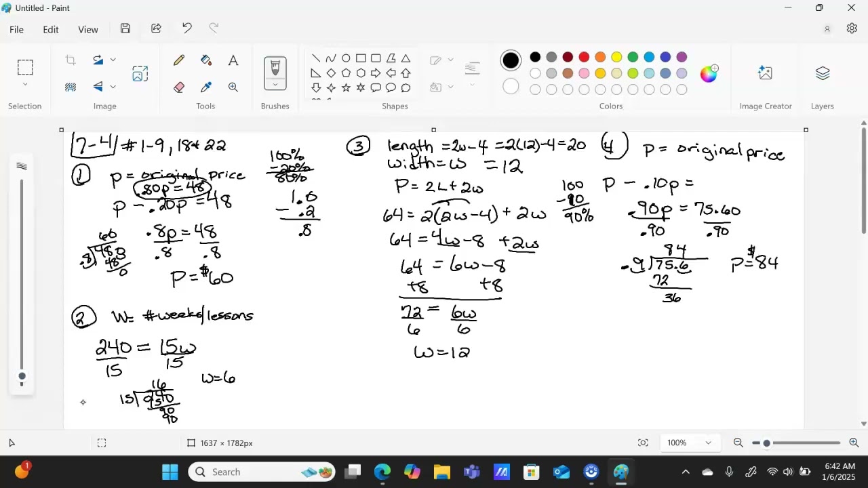Click the Zoom out minus icon
Viewport: 868px width, 488px height.
[738, 443]
